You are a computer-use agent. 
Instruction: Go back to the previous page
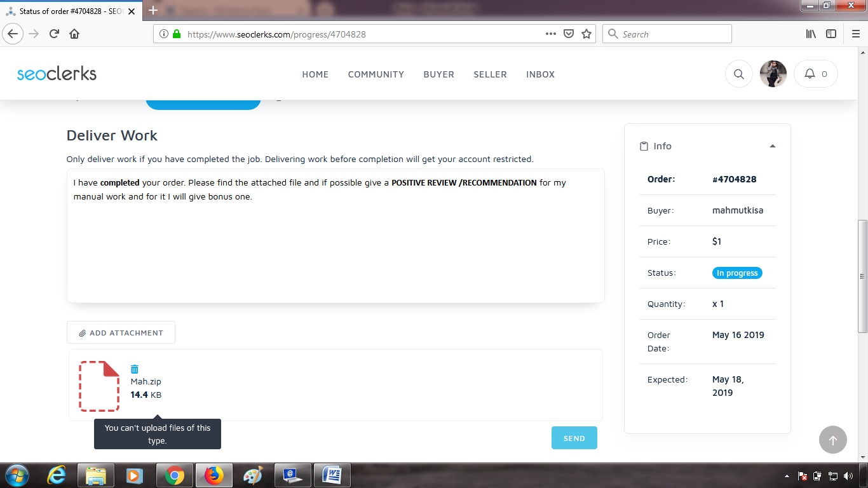13,34
